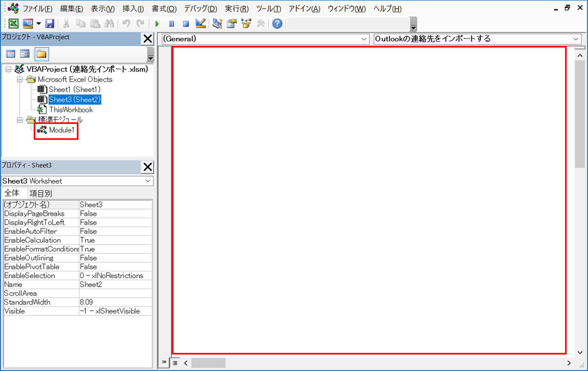This screenshot has width=588, height=371.
Task: Close the Project Explorer pane
Action: tap(148, 38)
